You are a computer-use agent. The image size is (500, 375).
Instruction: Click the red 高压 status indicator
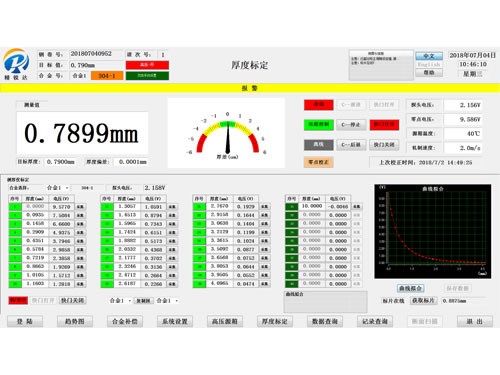tap(147, 65)
